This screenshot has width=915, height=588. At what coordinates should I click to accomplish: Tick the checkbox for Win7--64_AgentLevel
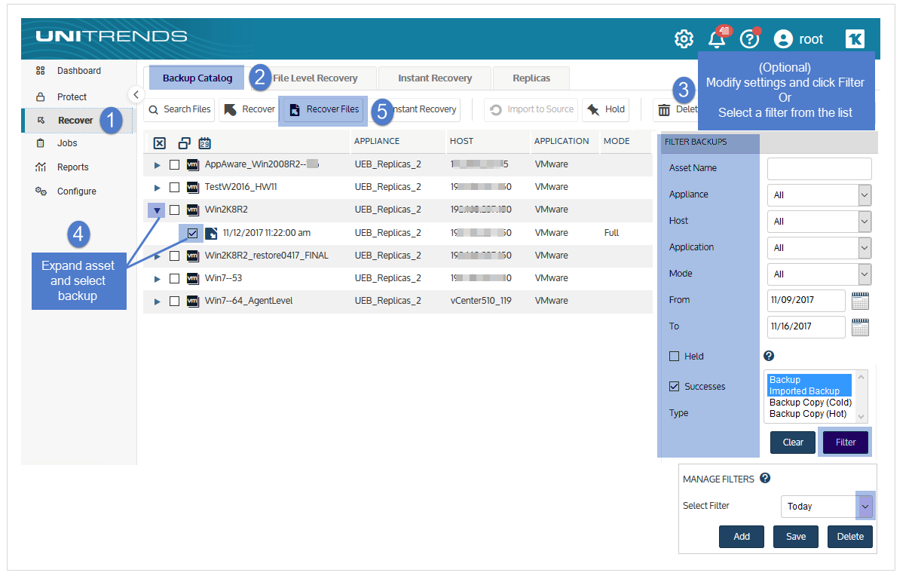174,301
